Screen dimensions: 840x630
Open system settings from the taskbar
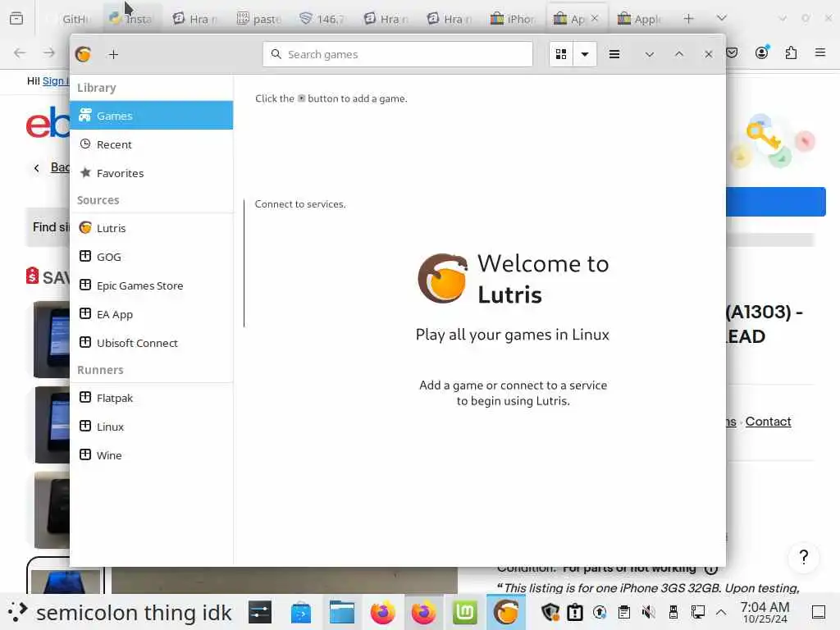tap(260, 612)
